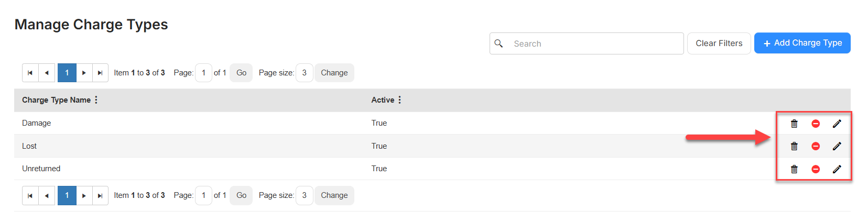Viewport: 868px width, 222px height.
Task: Click the Add Charge Type button
Action: click(802, 43)
